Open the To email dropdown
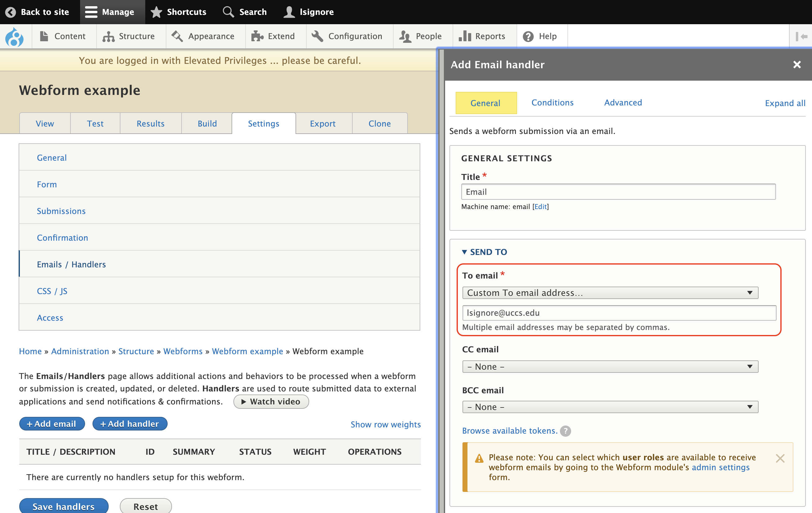Image resolution: width=812 pixels, height=513 pixels. pyautogui.click(x=610, y=293)
